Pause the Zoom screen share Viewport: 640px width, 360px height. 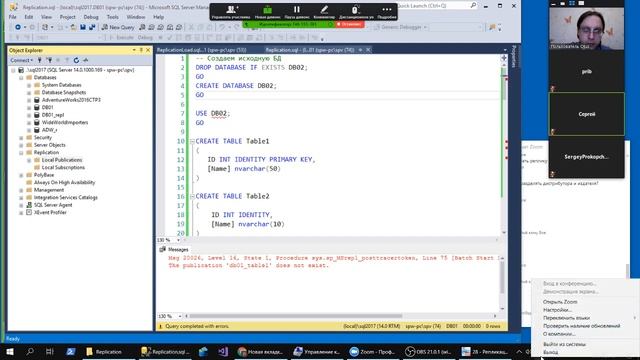(297, 12)
